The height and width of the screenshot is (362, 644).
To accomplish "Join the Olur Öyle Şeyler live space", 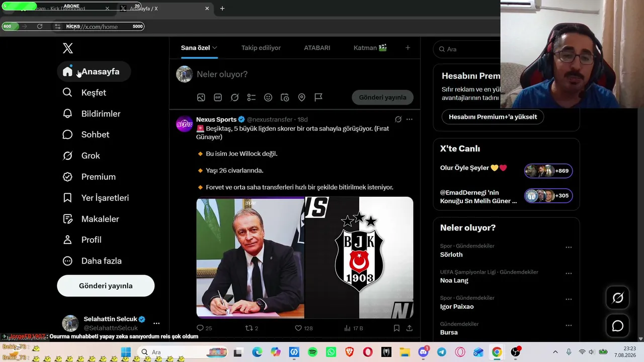I will point(506,170).
